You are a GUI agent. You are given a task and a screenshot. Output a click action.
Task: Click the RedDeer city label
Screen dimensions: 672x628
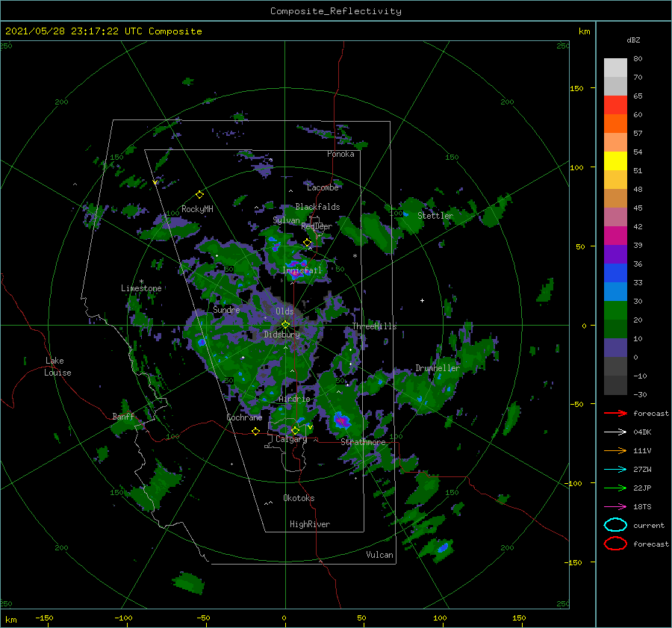[317, 226]
